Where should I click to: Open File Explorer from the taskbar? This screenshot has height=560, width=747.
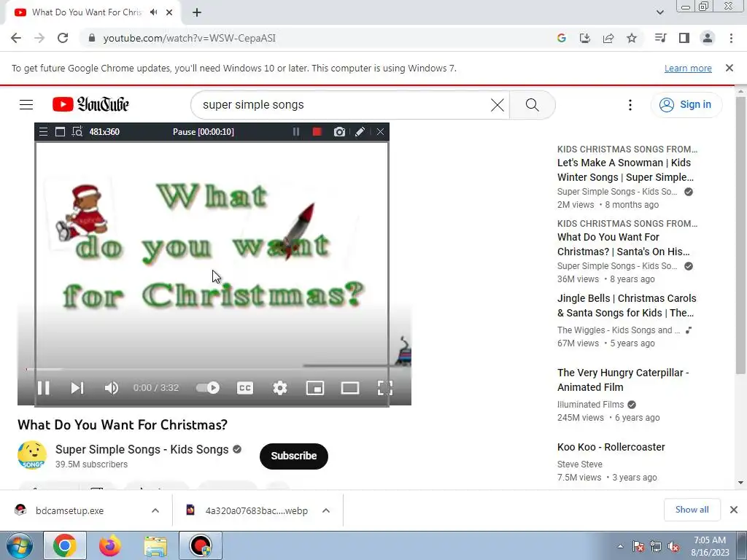pyautogui.click(x=156, y=545)
